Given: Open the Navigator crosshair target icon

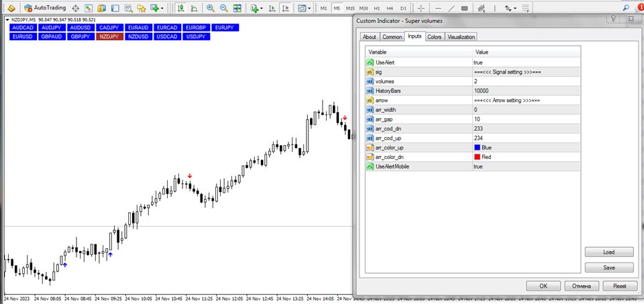Looking at the screenshot, I should 76,8.
